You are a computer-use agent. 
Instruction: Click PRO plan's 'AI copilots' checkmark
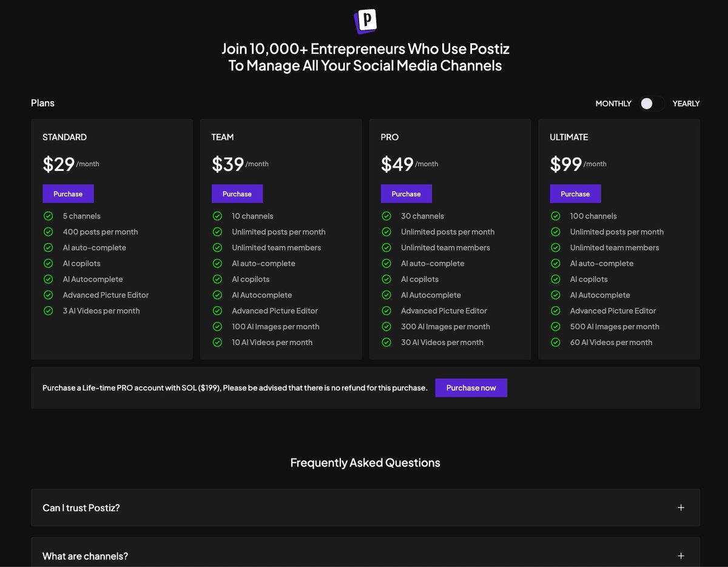(x=386, y=279)
